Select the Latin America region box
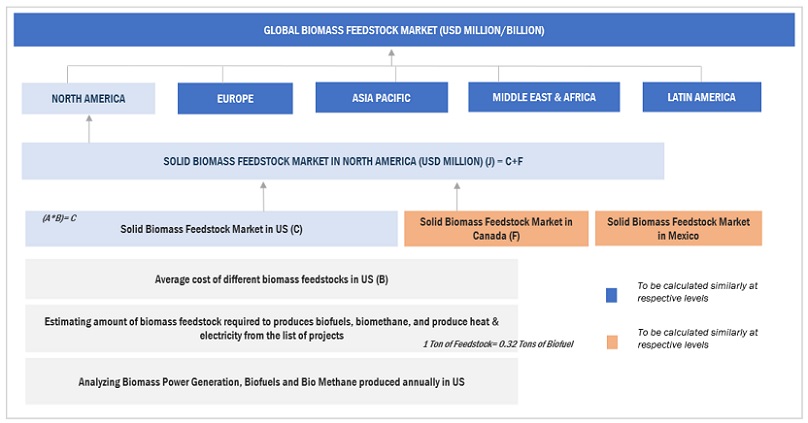 pos(701,98)
